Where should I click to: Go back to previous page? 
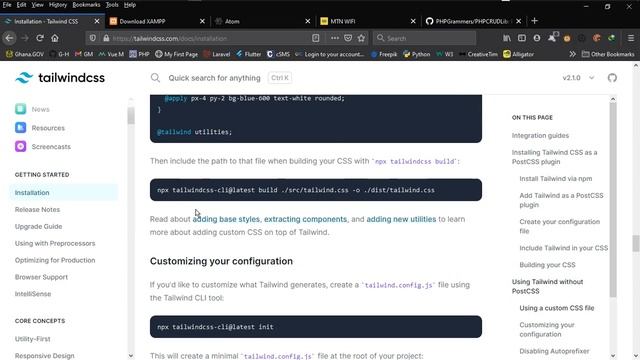coord(9,38)
